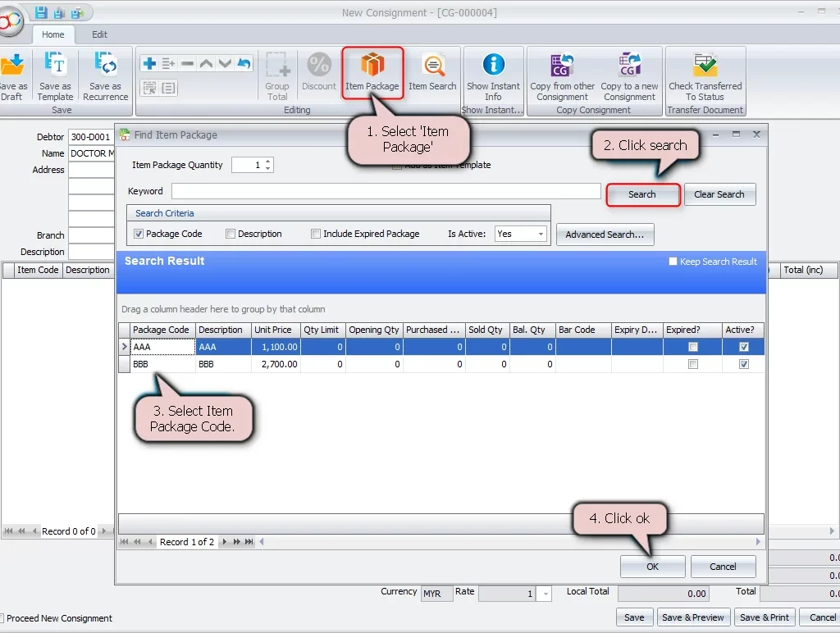This screenshot has width=840, height=633.
Task: Toggle Expired checkbox in AAA row
Action: (x=692, y=347)
